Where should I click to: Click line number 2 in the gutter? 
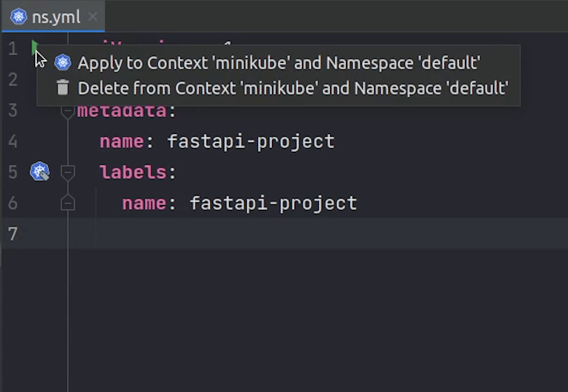tap(13, 80)
